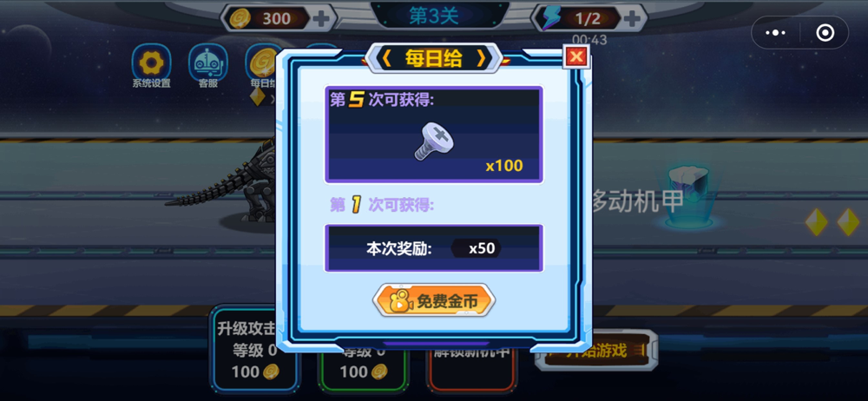Open the mini-program three-dots menu
Viewport: 868px width, 401px height.
click(775, 33)
